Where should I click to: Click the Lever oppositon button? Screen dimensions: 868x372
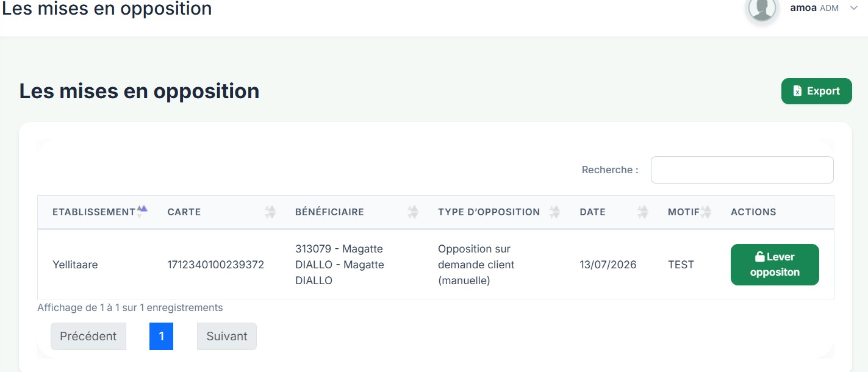point(775,265)
